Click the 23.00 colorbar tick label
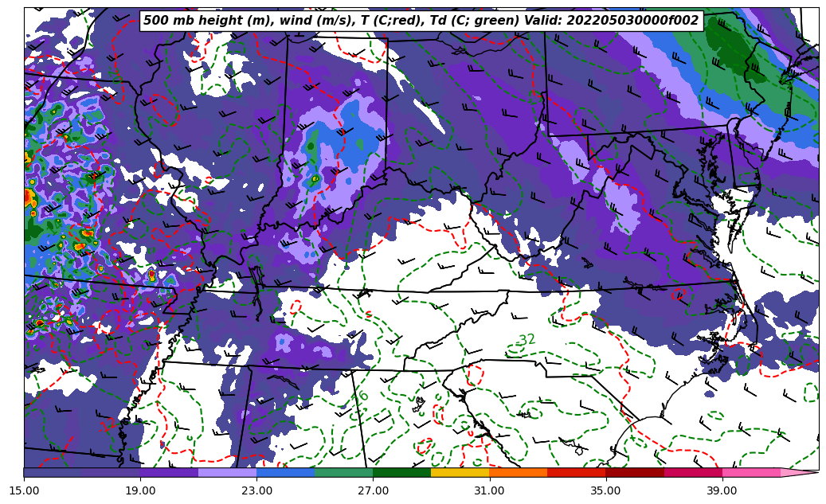 click(256, 490)
